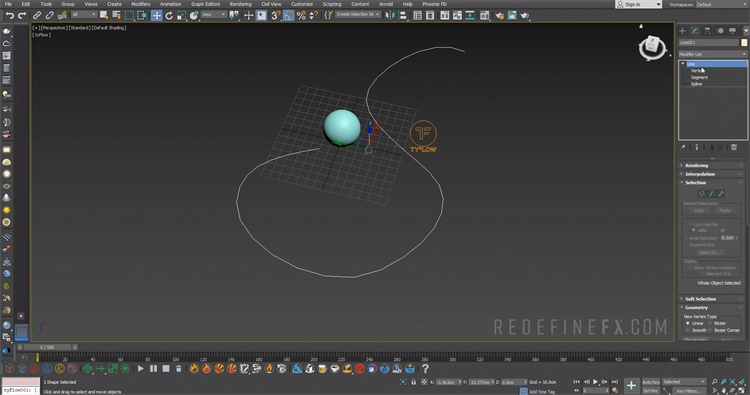750x395 pixels.
Task: Select Linear new vertex type
Action: (x=695, y=323)
